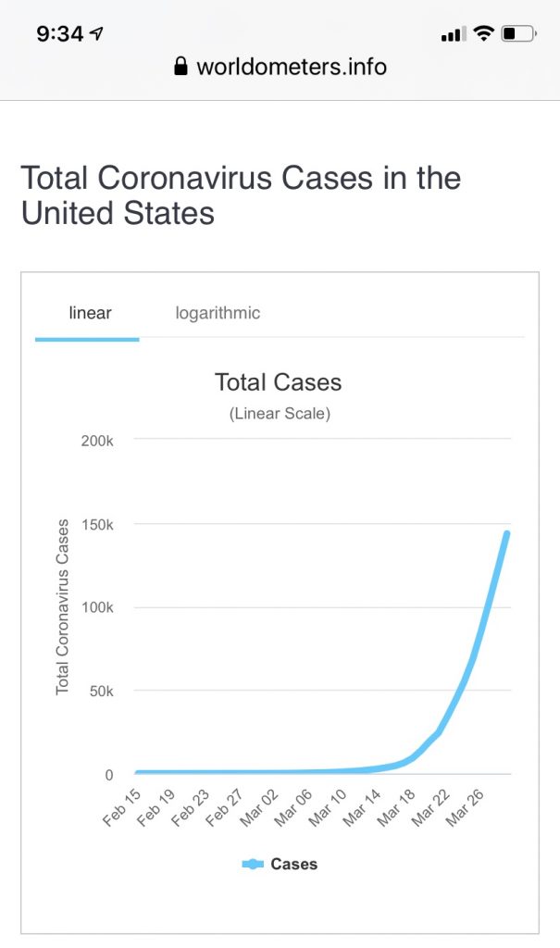This screenshot has width=560, height=948.
Task: Switch to the logarithmic tab
Action: [218, 313]
